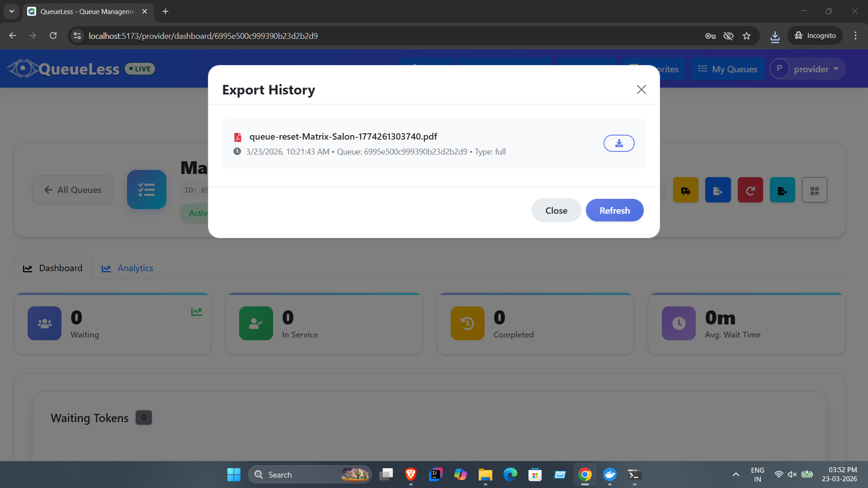Viewport: 868px width, 488px height.
Task: Switch to the Analytics tab
Action: 127,268
